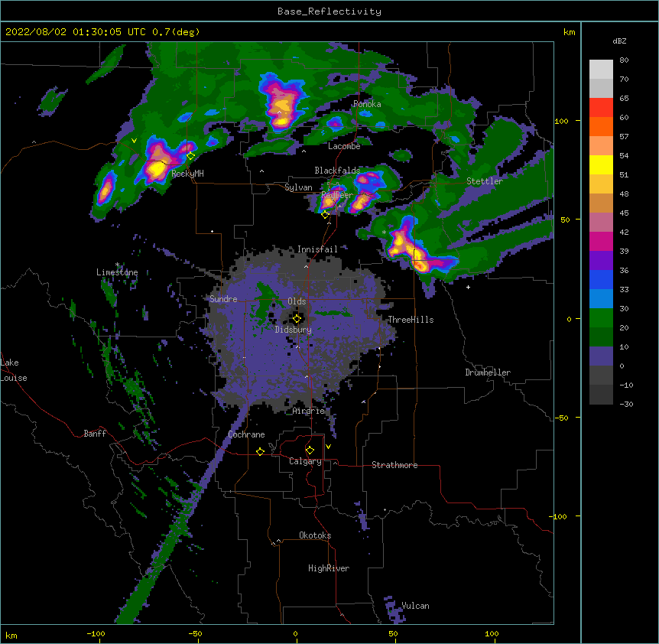Click the km unit label at bottom left
This screenshot has height=644, width=659.
click(x=11, y=636)
